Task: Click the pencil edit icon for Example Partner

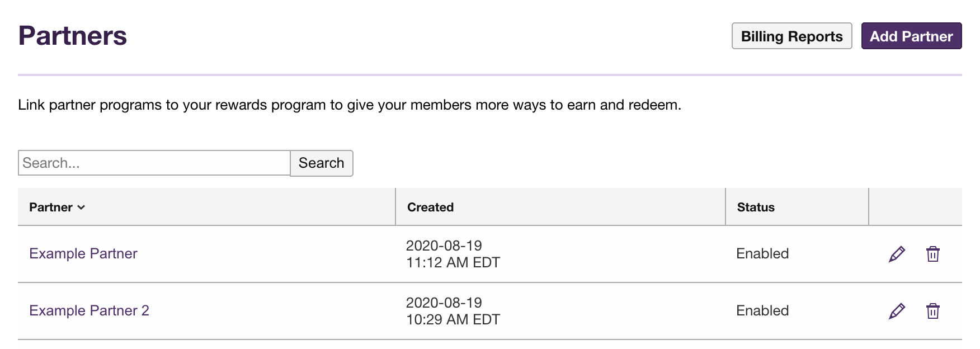Action: (x=897, y=254)
